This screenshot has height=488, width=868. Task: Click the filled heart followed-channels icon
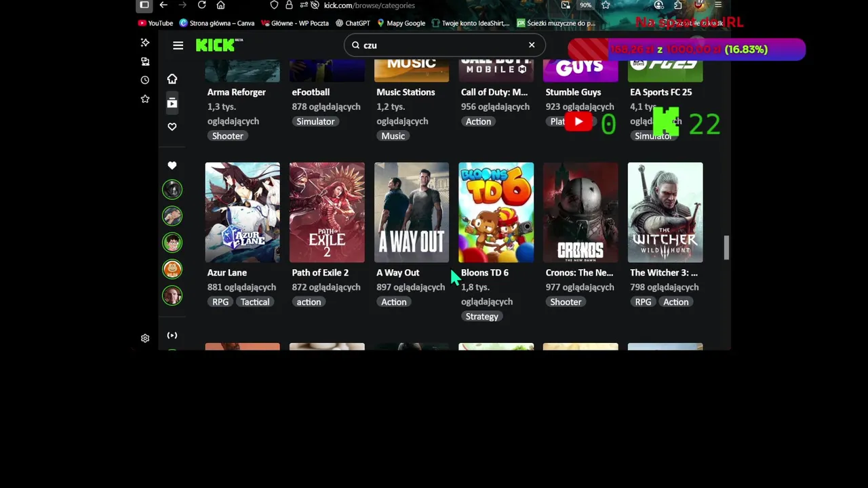[x=172, y=165]
